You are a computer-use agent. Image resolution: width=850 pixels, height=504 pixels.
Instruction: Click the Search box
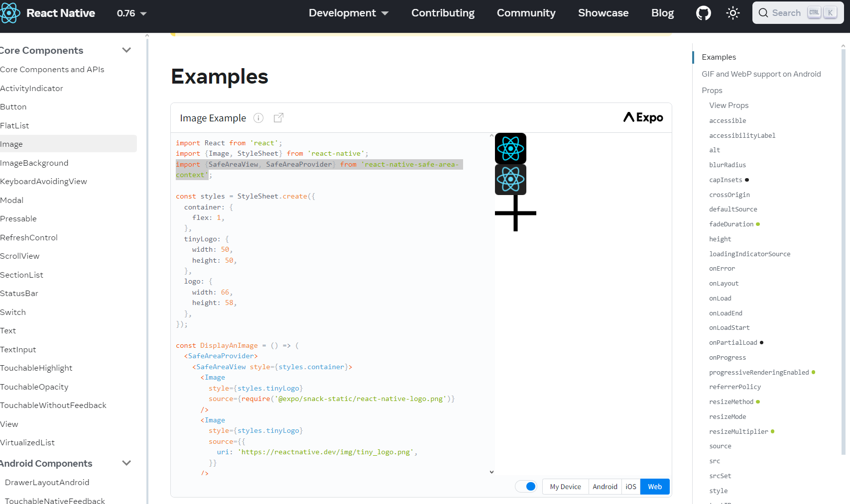coord(798,13)
